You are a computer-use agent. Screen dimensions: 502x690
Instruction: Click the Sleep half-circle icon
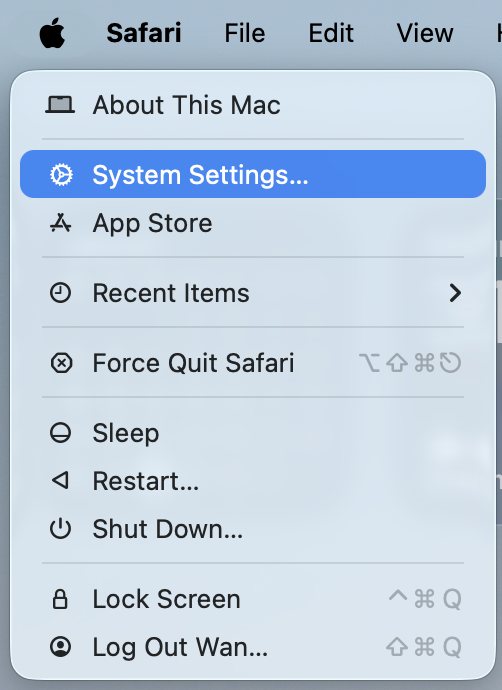point(60,433)
